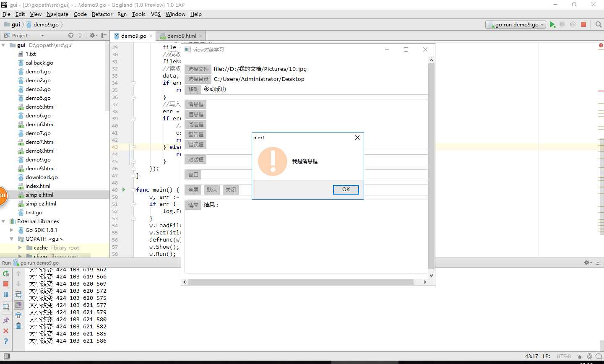The image size is (604, 364).
Task: Click the 请求 button
Action: pos(193,205)
